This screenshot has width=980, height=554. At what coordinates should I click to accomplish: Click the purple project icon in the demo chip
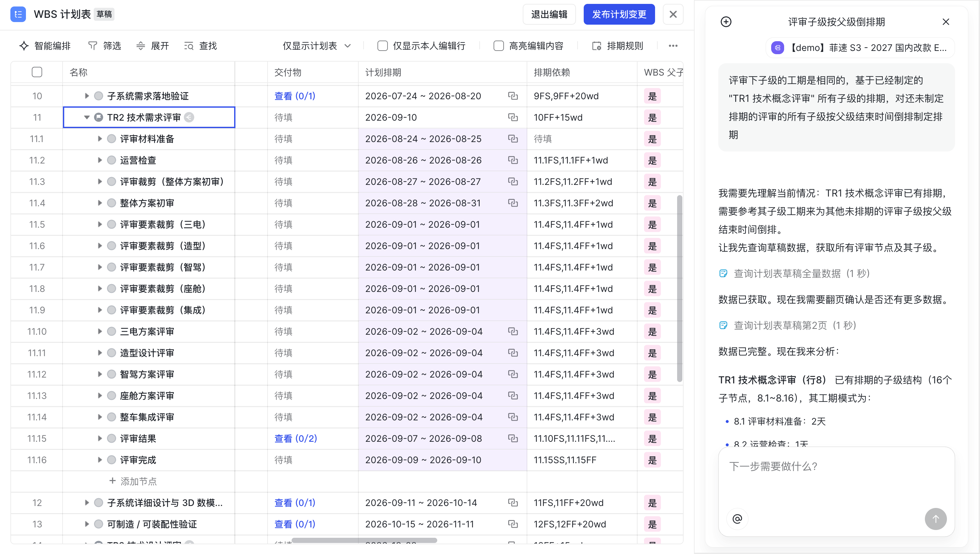pyautogui.click(x=777, y=48)
